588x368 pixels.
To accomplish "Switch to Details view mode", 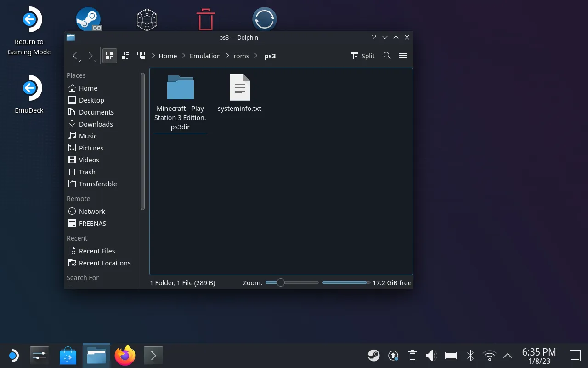I will pyautogui.click(x=141, y=56).
